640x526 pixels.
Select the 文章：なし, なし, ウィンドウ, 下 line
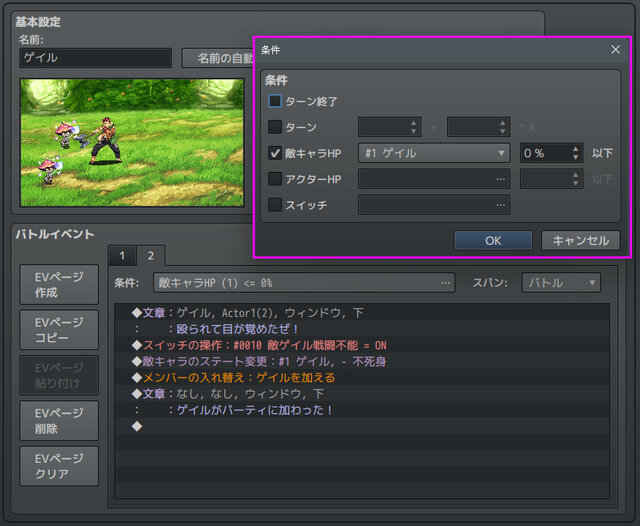coord(362,394)
